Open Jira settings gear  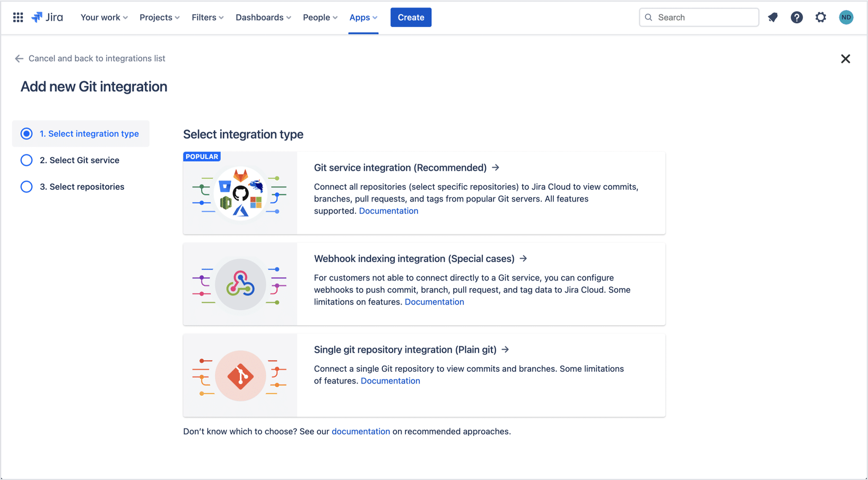click(821, 17)
